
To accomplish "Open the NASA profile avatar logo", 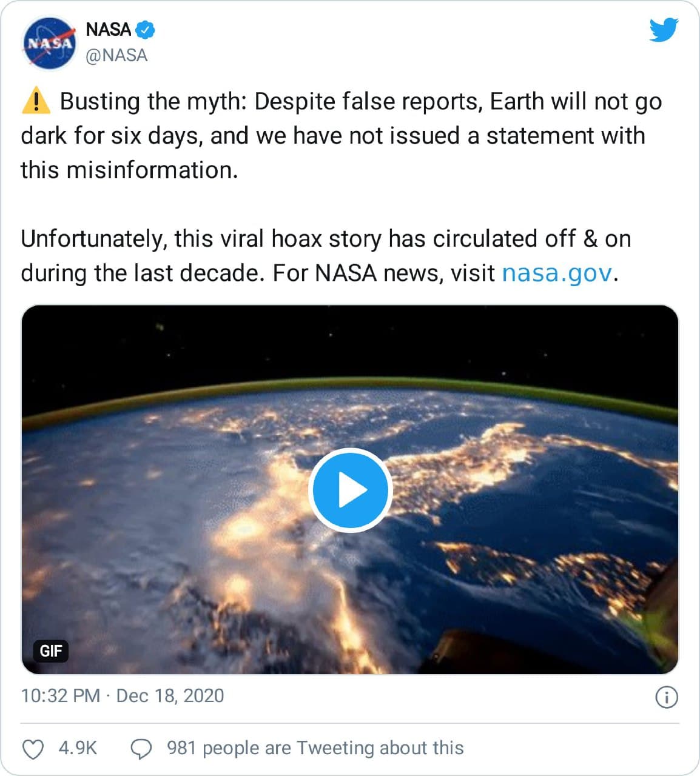I will pyautogui.click(x=50, y=42).
